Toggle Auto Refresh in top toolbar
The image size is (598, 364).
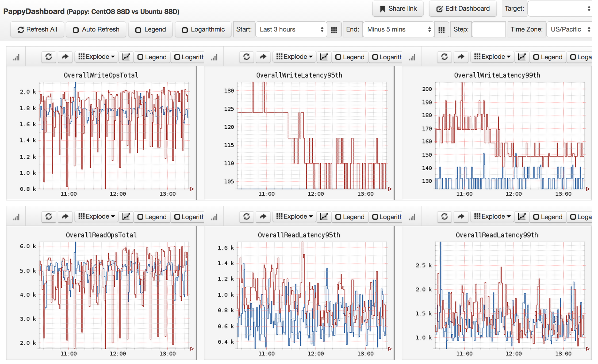coord(96,29)
